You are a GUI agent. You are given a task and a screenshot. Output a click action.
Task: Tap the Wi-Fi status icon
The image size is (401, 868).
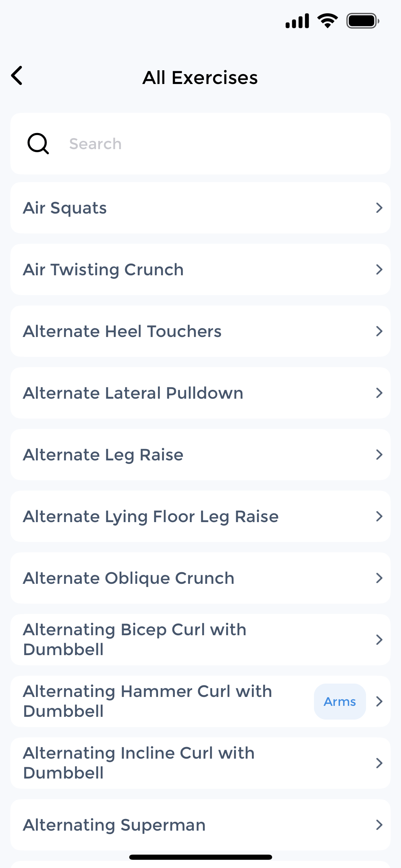[327, 21]
